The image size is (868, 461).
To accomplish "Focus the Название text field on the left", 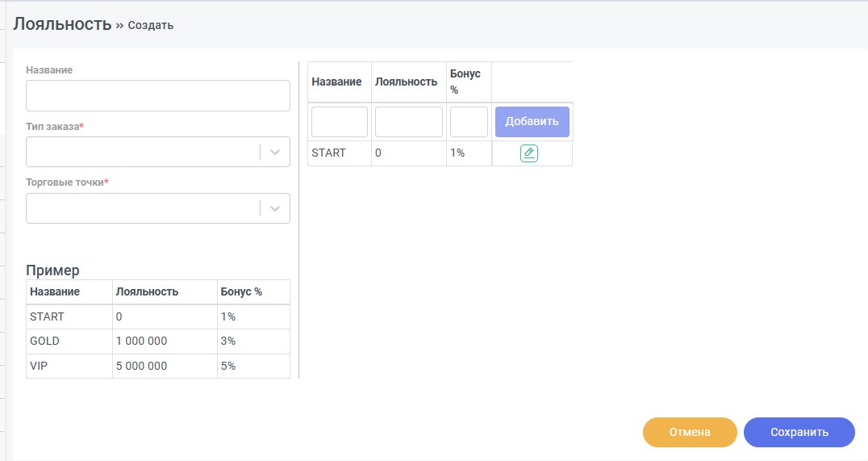I will coord(158,96).
